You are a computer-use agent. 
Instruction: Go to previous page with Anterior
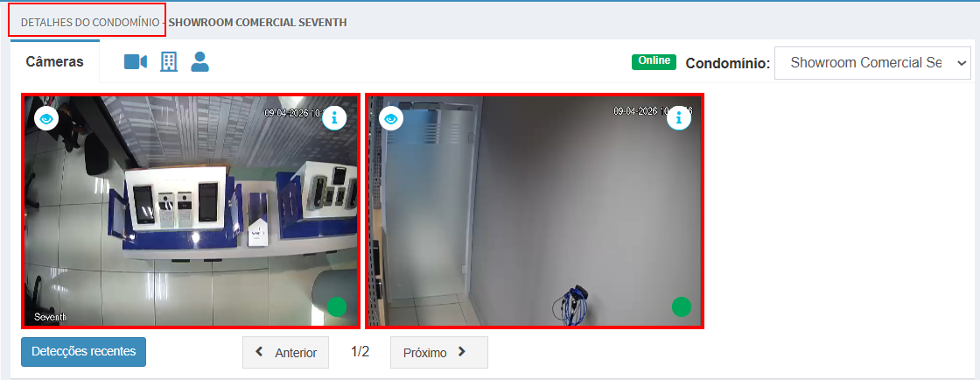(x=285, y=353)
